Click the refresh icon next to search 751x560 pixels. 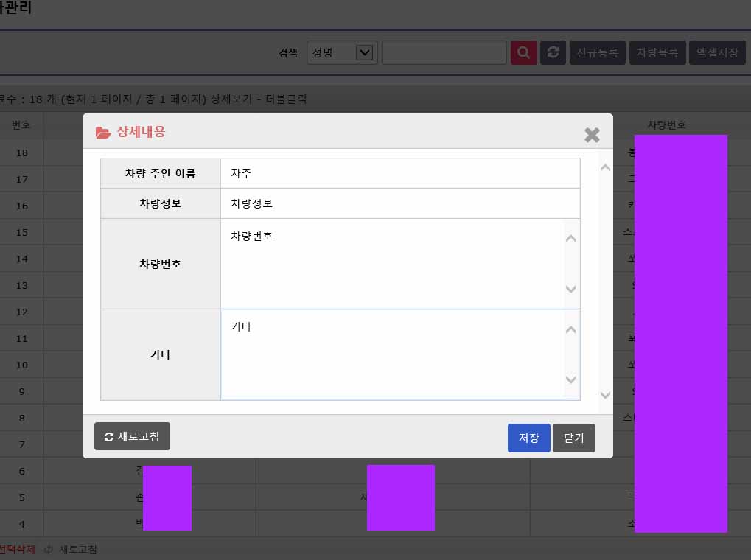pos(553,53)
